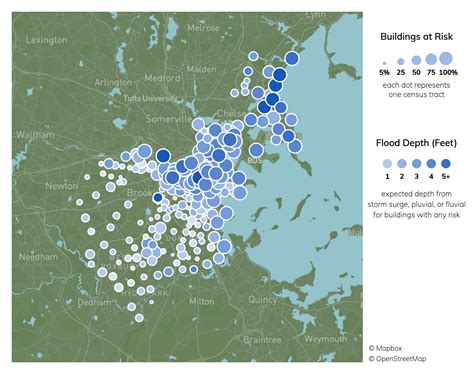Click the Dedham map label
Viewport: 474px width, 374px height.
point(94,303)
